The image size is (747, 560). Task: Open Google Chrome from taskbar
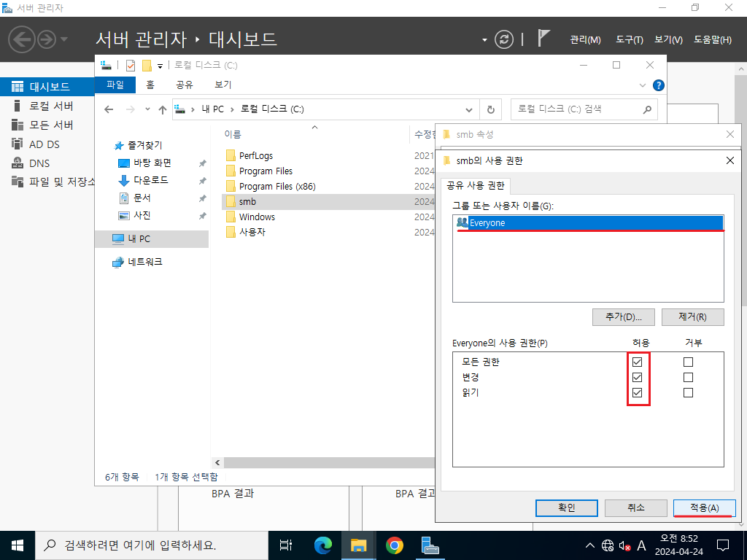point(395,545)
